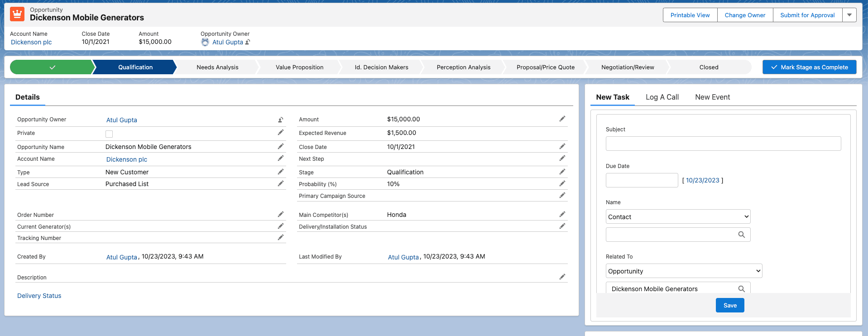Click the Expected Revenue $1,500.00 value
The image size is (868, 336).
pyautogui.click(x=402, y=133)
